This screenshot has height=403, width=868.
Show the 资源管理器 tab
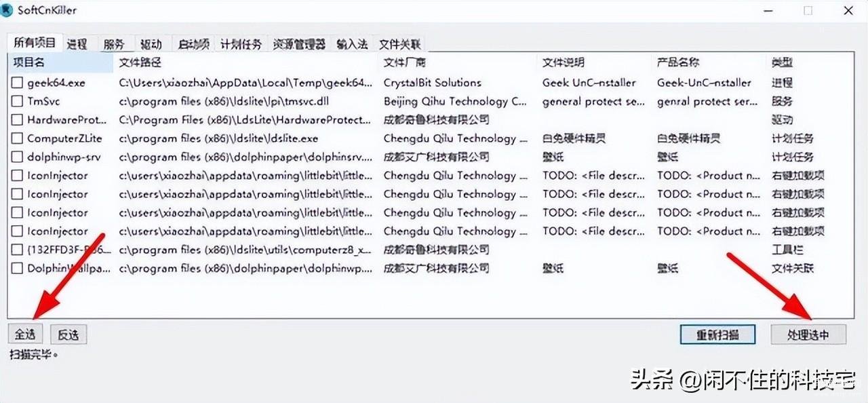(299, 44)
